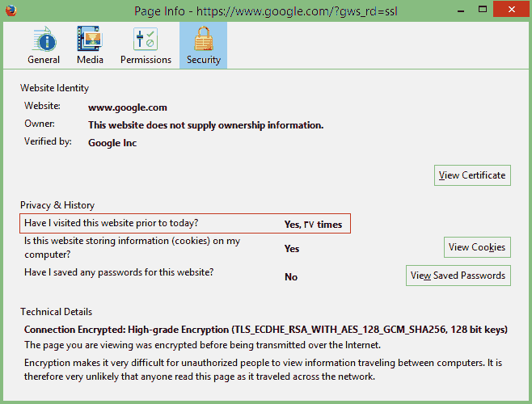Click the saved passwords 'No' value
532x404 pixels.
(x=291, y=277)
